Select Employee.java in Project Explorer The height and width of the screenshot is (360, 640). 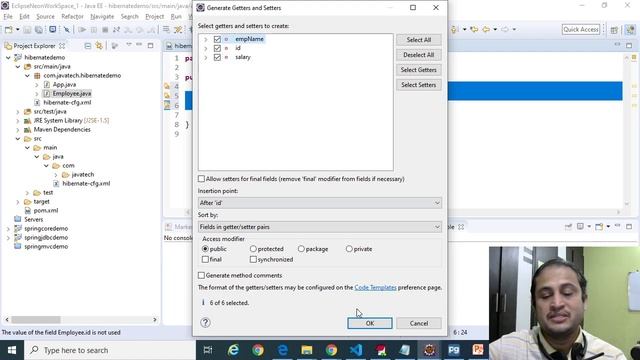click(x=72, y=93)
